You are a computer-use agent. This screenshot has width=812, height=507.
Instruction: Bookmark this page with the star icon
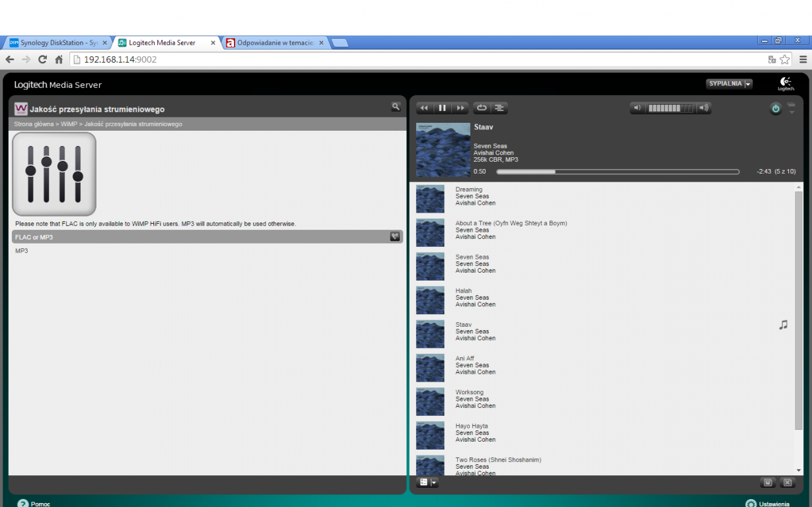pyautogui.click(x=785, y=59)
